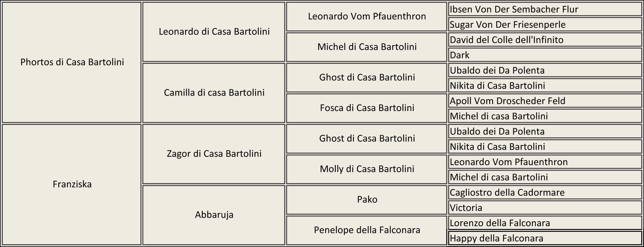Click the Pako pedigree cell
644x247 pixels.
367,199
